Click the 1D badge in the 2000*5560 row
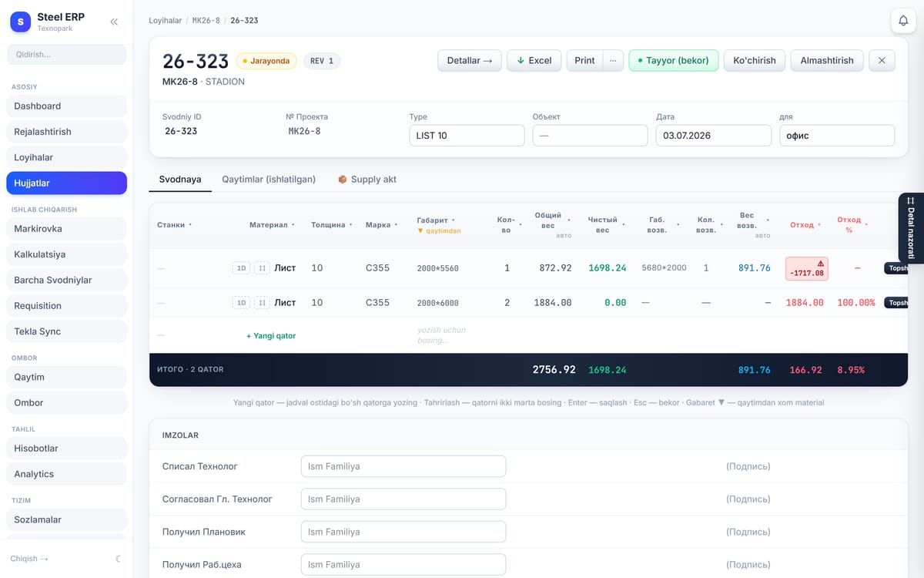The image size is (924, 578). coord(241,268)
